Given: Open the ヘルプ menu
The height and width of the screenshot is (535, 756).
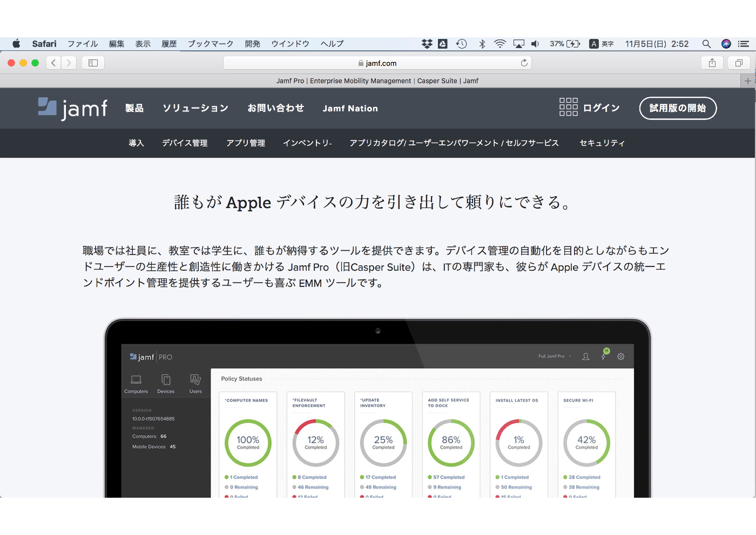Looking at the screenshot, I should tap(332, 44).
